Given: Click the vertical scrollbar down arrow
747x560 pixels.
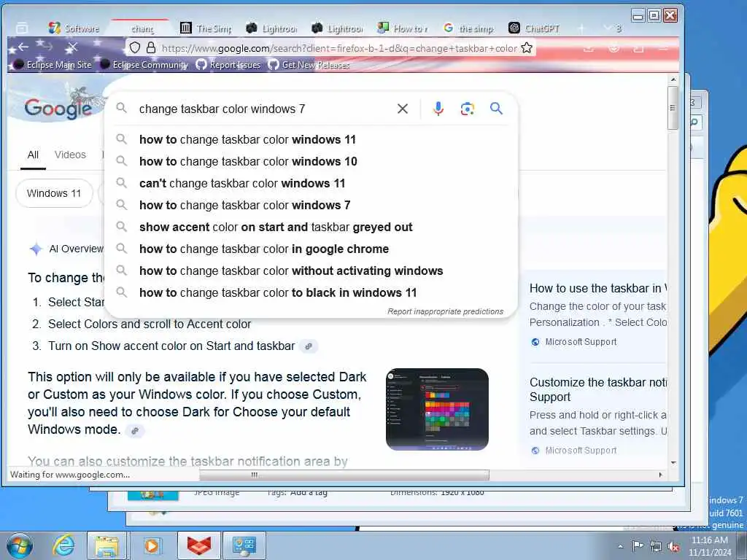Looking at the screenshot, I should pyautogui.click(x=673, y=462).
